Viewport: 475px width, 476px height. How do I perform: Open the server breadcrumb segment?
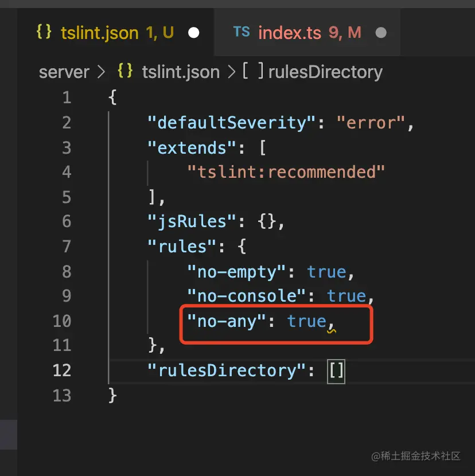pos(64,72)
